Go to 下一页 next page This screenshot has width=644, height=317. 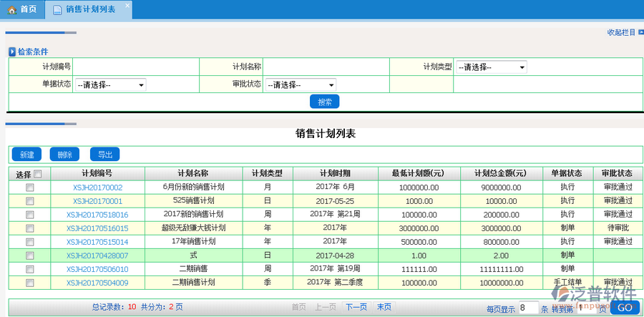356,307
